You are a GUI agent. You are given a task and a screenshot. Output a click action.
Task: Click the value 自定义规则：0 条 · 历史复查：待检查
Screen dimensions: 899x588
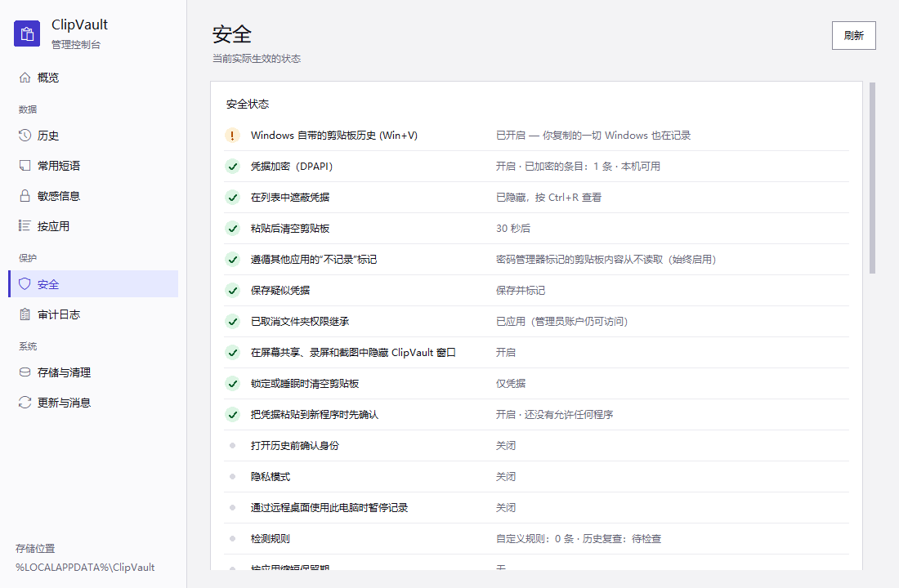[x=579, y=538]
